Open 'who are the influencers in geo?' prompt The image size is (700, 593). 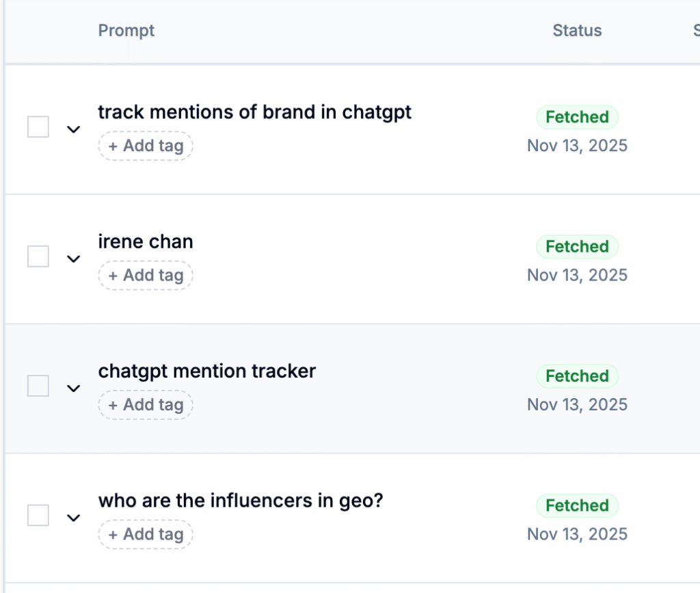pos(241,501)
